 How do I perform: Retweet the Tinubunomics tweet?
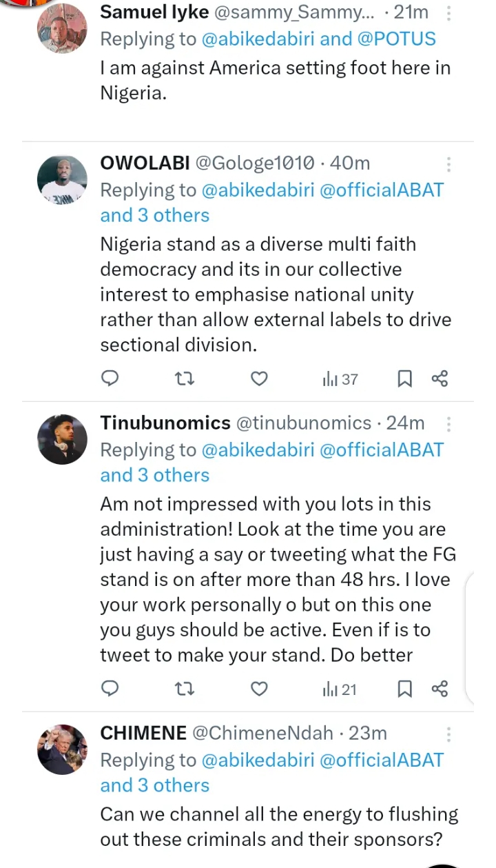(x=184, y=688)
